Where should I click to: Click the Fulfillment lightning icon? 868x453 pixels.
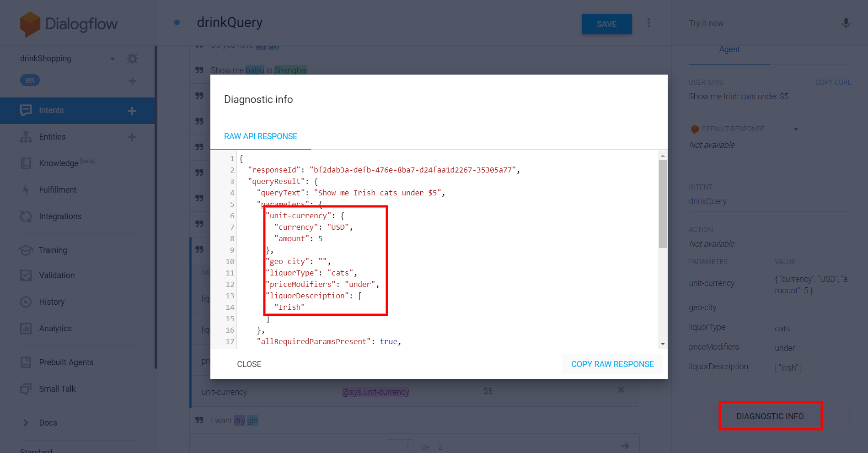point(26,190)
